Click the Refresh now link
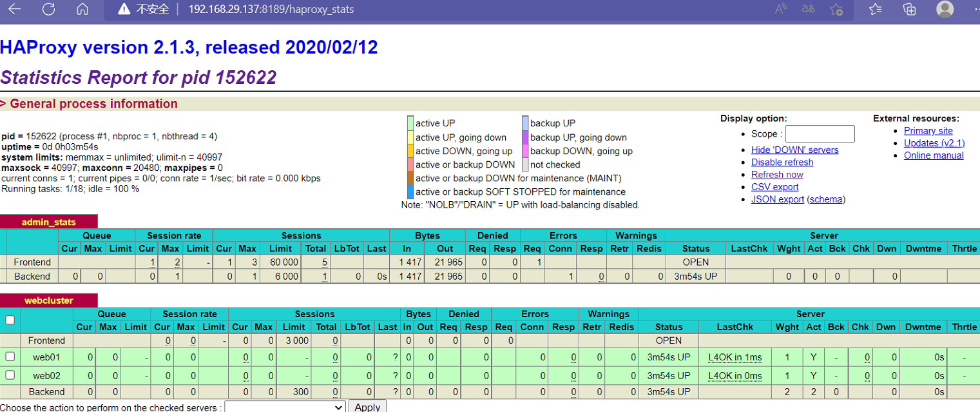 point(777,174)
